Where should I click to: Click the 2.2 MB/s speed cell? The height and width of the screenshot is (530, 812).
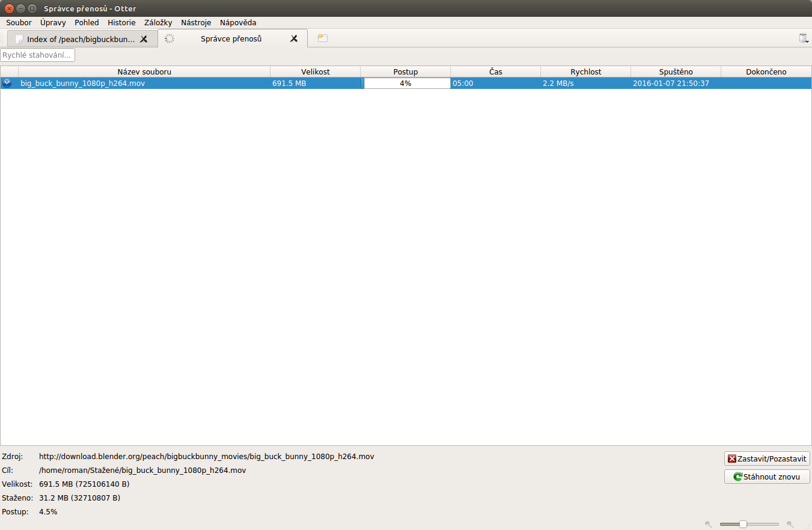point(586,84)
